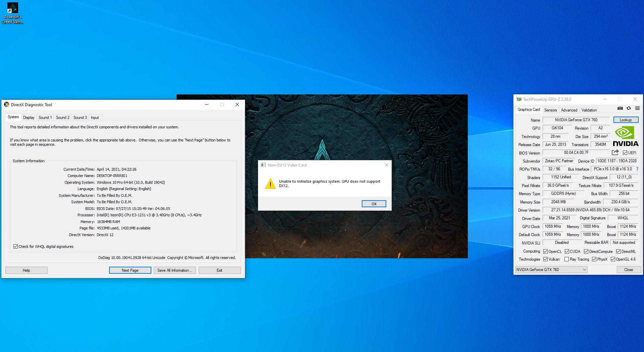Switch to System tab in DxDiag
This screenshot has height=352, width=644.
(x=13, y=117)
